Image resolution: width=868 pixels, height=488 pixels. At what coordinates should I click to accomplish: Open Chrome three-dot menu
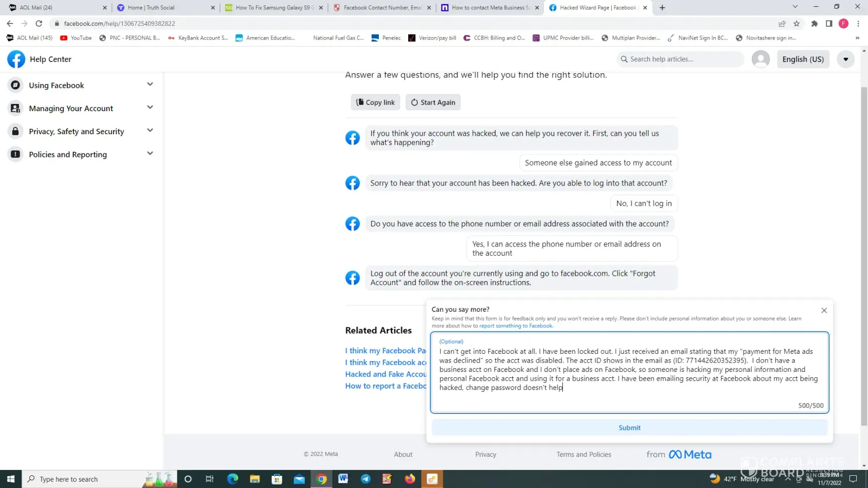tap(858, 23)
